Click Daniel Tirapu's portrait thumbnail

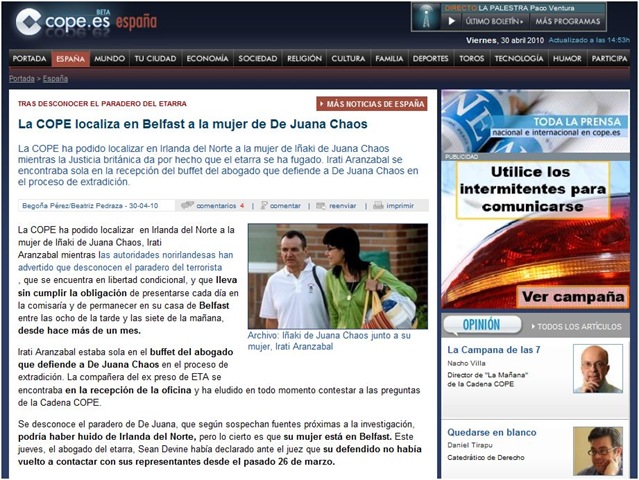tap(598, 451)
